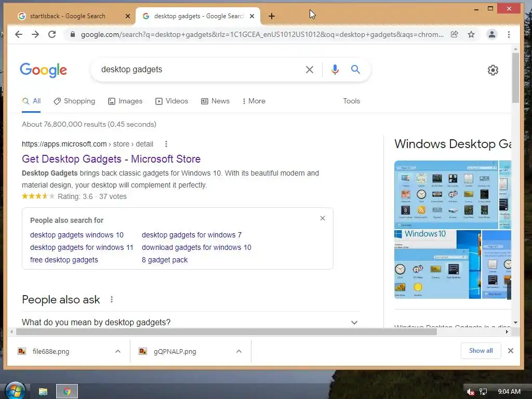This screenshot has width=532, height=399.
Task: Click into the desktop gadgets search field
Action: tap(200, 70)
